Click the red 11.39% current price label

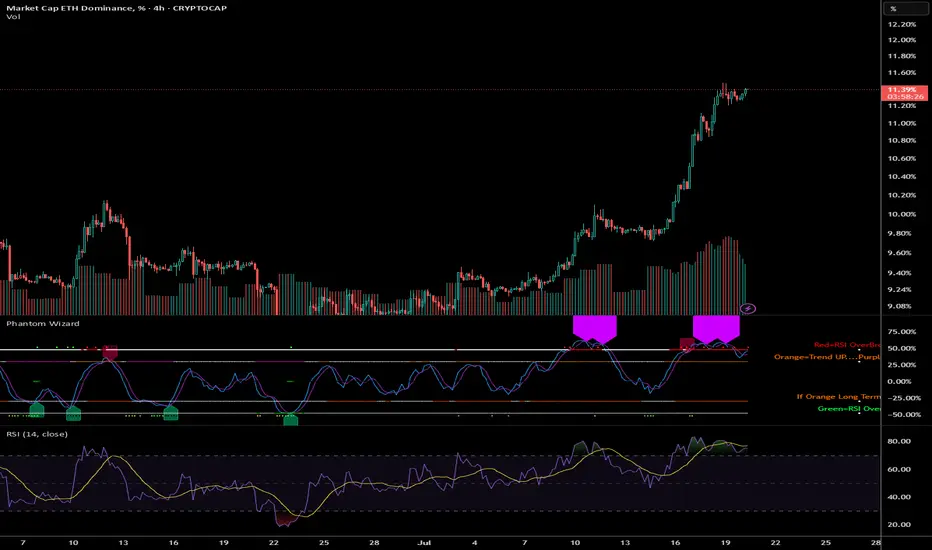[x=904, y=89]
